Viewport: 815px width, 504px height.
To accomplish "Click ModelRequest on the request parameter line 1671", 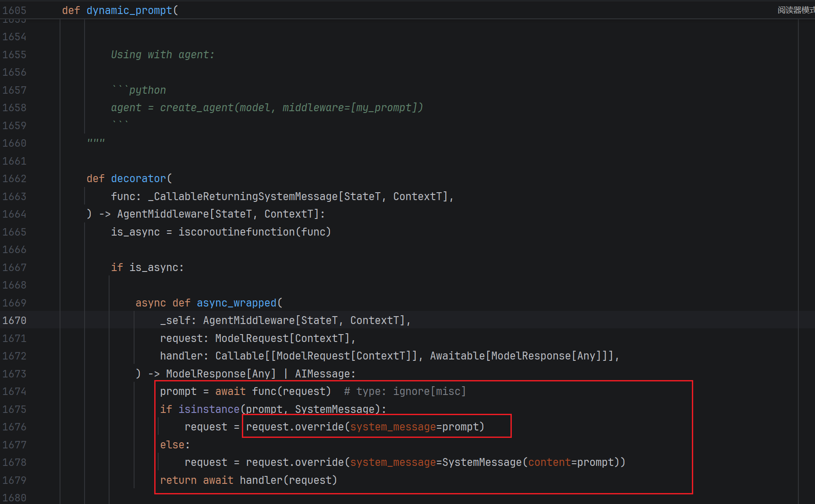I will coord(252,338).
